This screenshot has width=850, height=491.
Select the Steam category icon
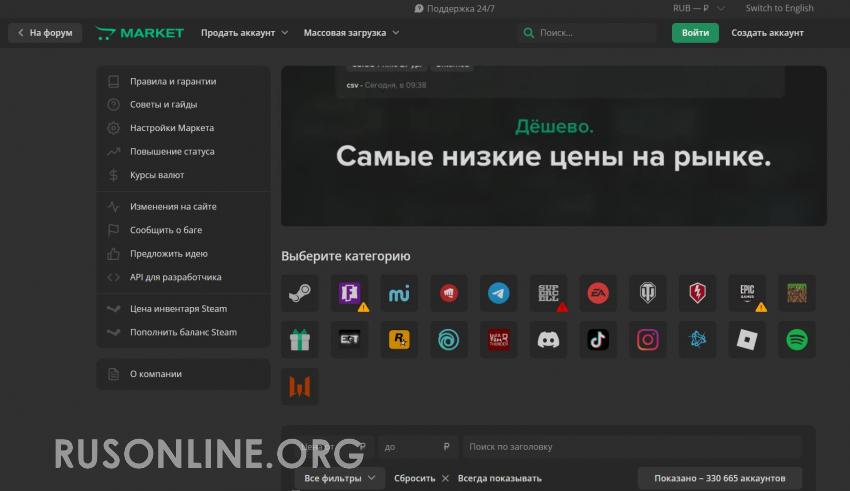point(300,293)
